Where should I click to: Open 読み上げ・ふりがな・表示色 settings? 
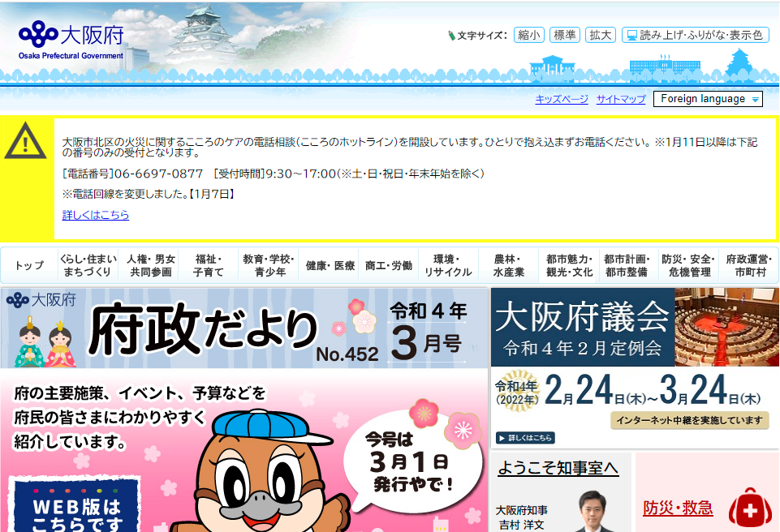tap(696, 35)
